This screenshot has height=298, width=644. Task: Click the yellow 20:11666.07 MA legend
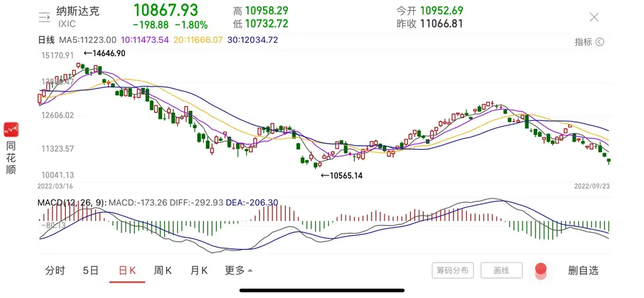[x=198, y=40]
